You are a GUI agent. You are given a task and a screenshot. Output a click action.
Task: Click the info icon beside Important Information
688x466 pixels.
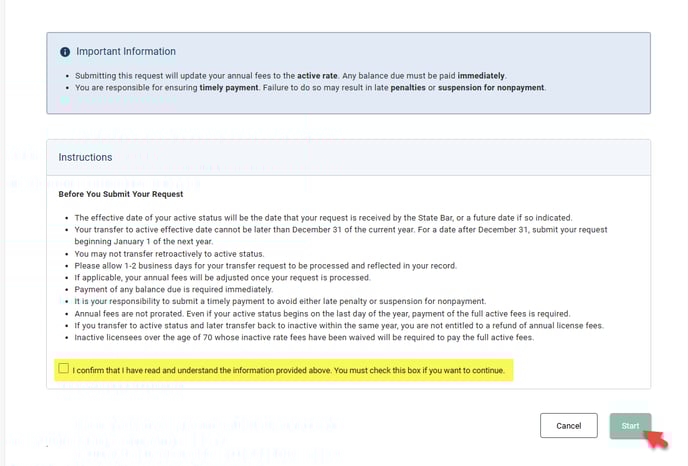click(x=65, y=51)
